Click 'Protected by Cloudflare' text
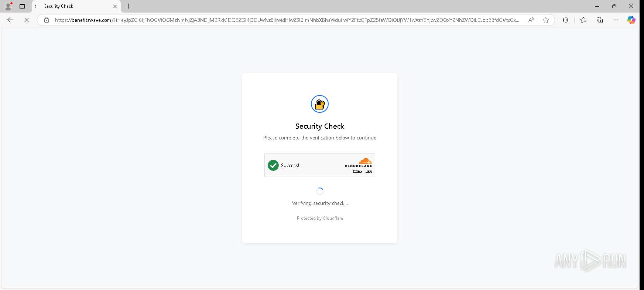 pyautogui.click(x=320, y=218)
